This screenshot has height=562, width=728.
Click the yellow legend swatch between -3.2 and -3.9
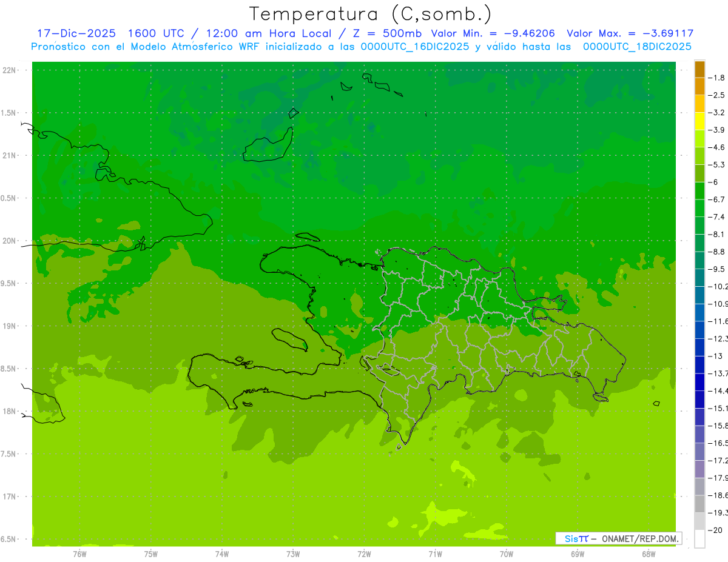699,121
